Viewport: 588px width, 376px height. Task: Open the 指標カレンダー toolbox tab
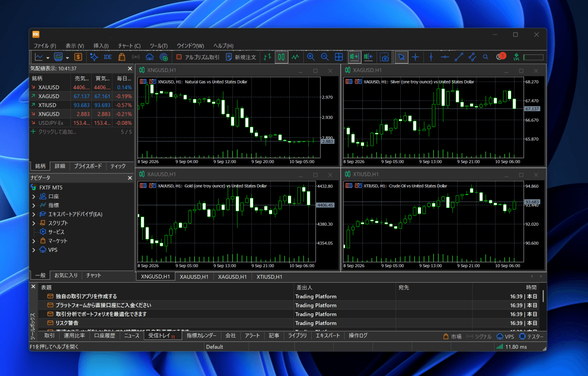(201, 335)
